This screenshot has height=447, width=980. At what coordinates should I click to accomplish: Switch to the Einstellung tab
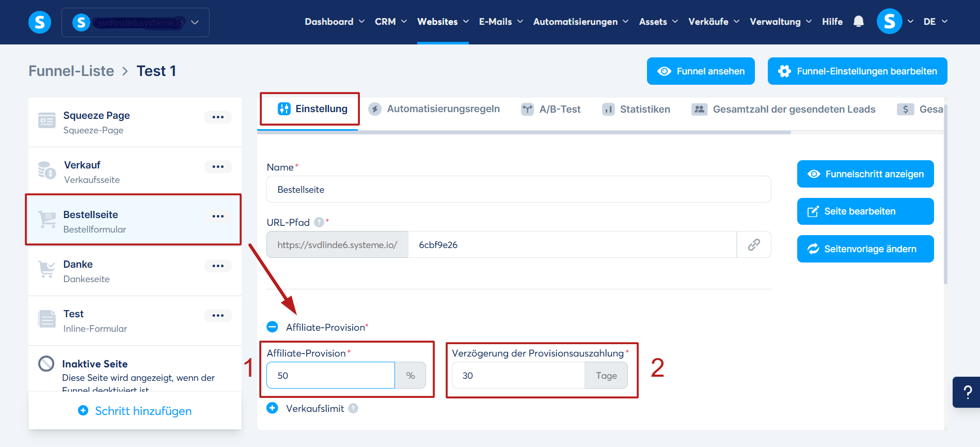312,109
